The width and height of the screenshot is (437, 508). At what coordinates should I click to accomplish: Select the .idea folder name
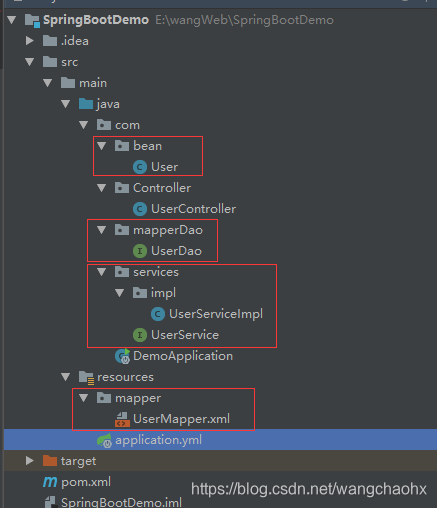tap(75, 41)
